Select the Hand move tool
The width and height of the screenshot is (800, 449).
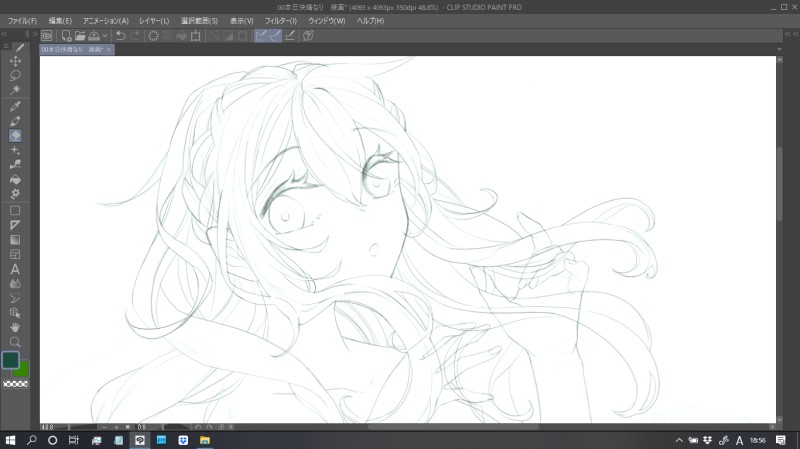(x=15, y=327)
